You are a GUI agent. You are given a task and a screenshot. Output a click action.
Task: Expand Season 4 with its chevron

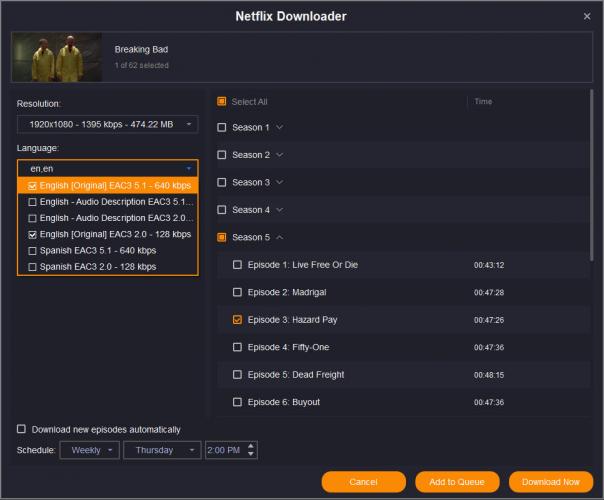tap(280, 210)
